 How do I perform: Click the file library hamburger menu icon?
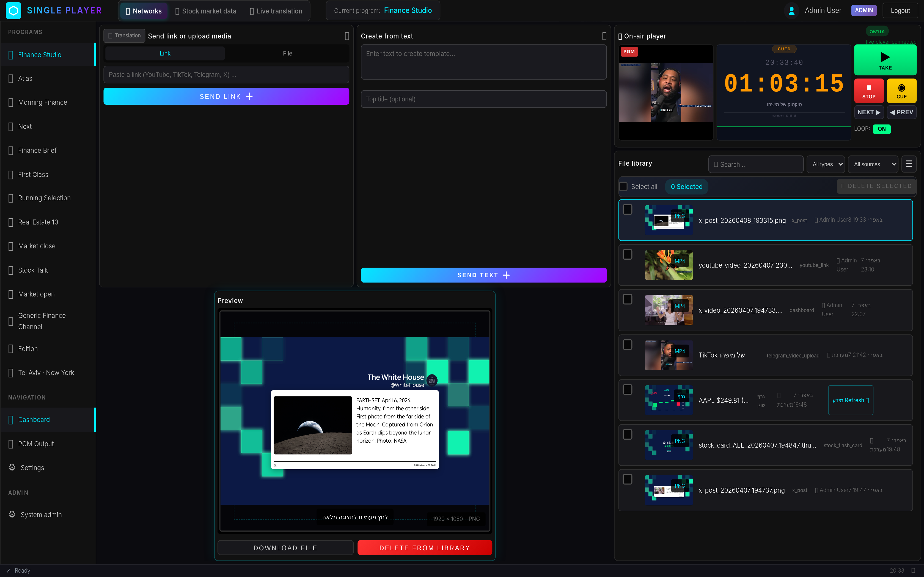pos(909,164)
